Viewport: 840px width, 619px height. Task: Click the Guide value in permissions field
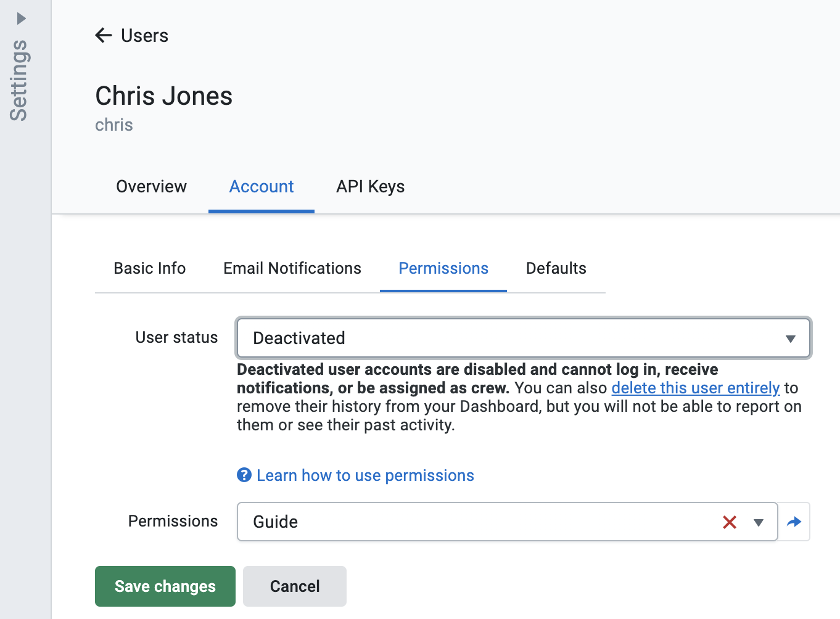coord(276,522)
